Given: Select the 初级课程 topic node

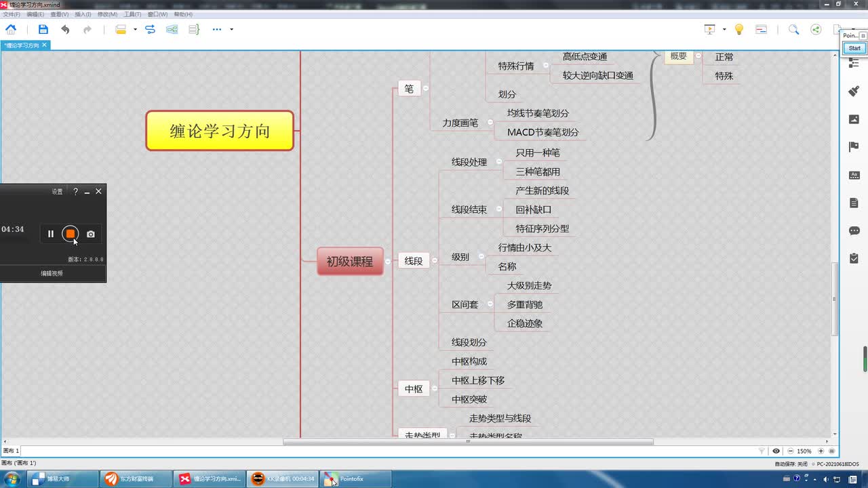Looking at the screenshot, I should (350, 261).
